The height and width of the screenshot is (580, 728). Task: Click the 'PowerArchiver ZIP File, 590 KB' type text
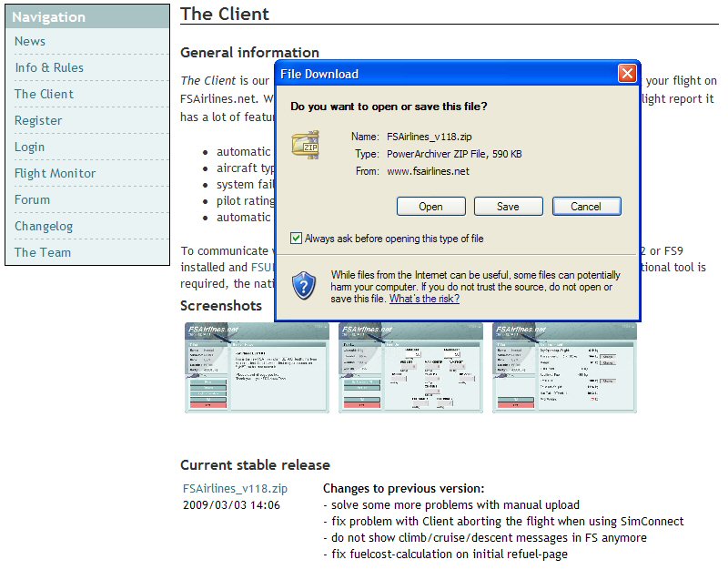click(x=454, y=154)
